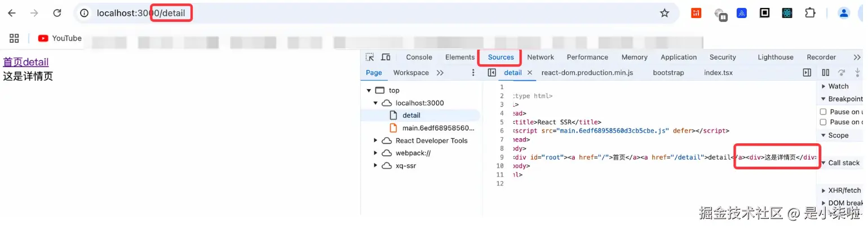The image size is (868, 229).
Task: Select the Page navigator tab
Action: pos(374,73)
